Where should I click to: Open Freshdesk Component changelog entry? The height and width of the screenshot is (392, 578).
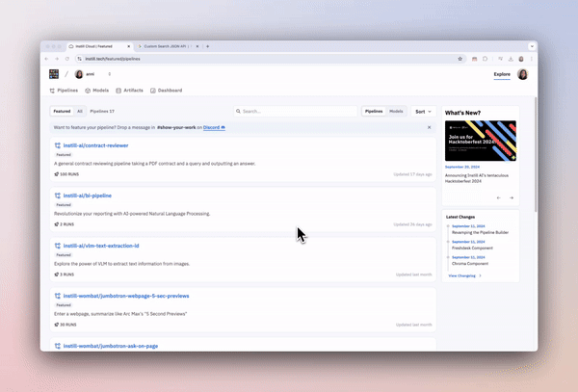click(x=472, y=248)
